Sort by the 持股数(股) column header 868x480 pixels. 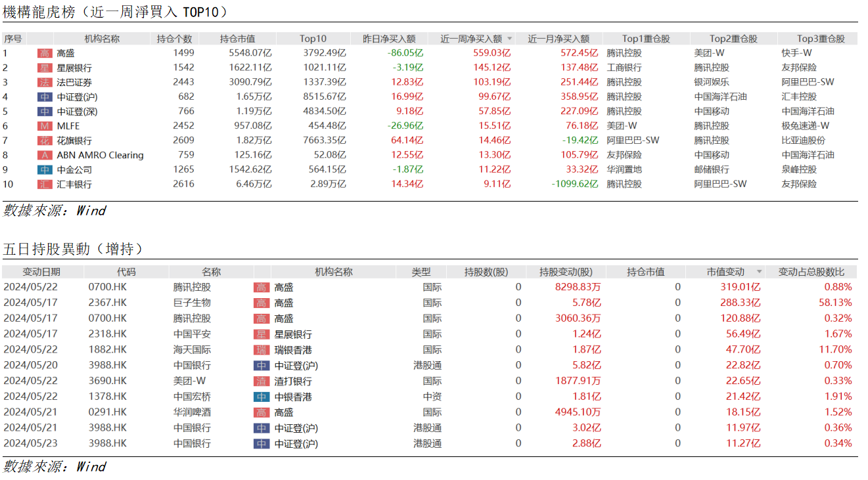coord(486,272)
